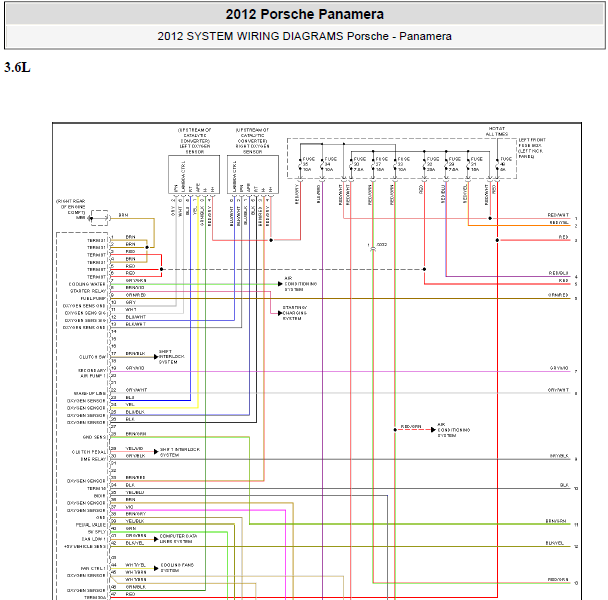This screenshot has height=600, width=608.
Task: Select the "STARTER RELAY" pin label
Action: point(88,291)
